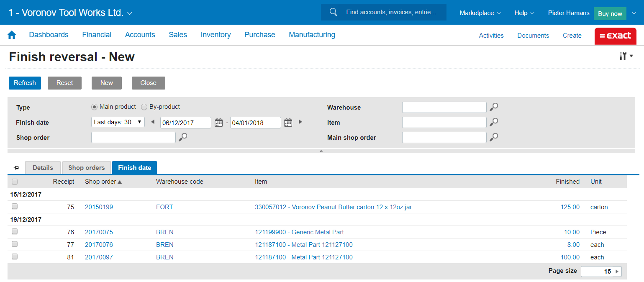
Task: Click the Refresh button
Action: (x=25, y=83)
